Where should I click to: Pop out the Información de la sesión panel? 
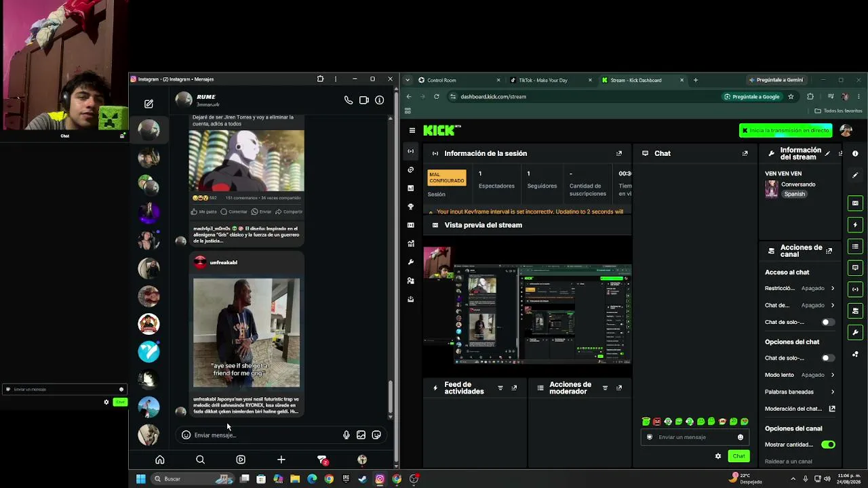click(618, 154)
